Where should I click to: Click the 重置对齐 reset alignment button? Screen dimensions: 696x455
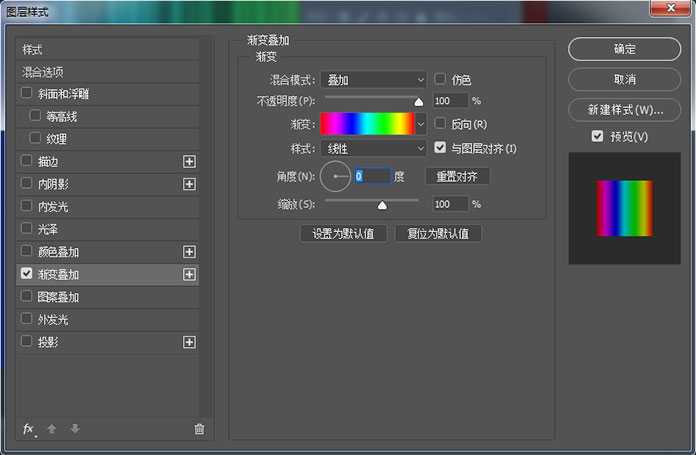tap(457, 176)
